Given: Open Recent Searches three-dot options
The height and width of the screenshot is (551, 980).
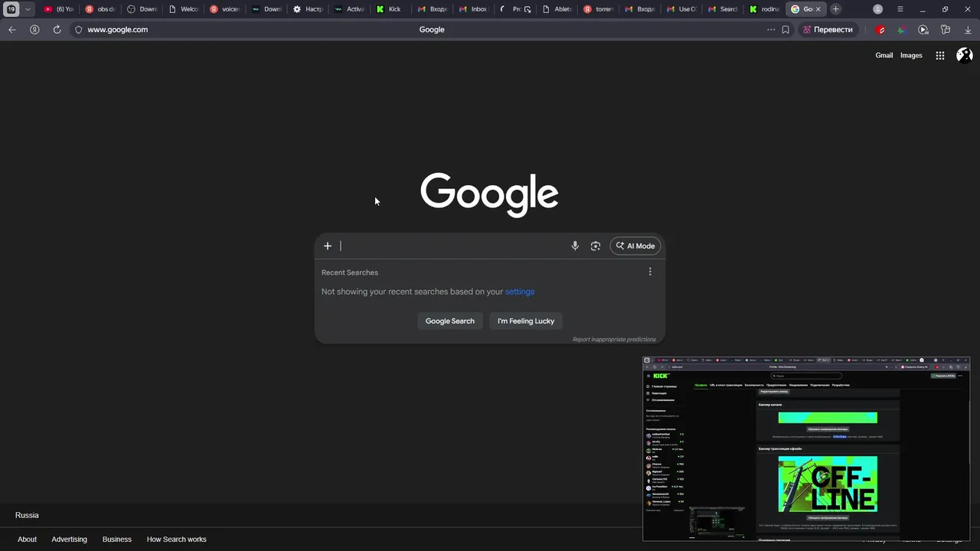Looking at the screenshot, I should (650, 272).
